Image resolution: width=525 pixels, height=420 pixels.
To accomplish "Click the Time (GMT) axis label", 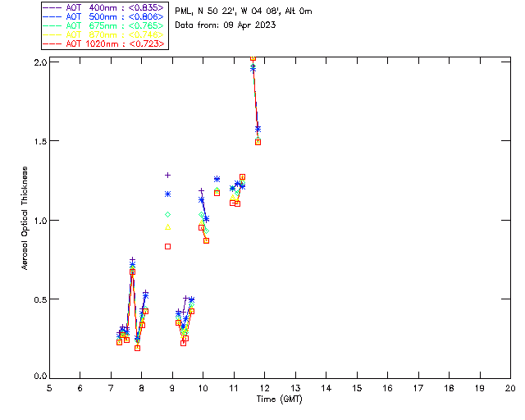I will [279, 399].
